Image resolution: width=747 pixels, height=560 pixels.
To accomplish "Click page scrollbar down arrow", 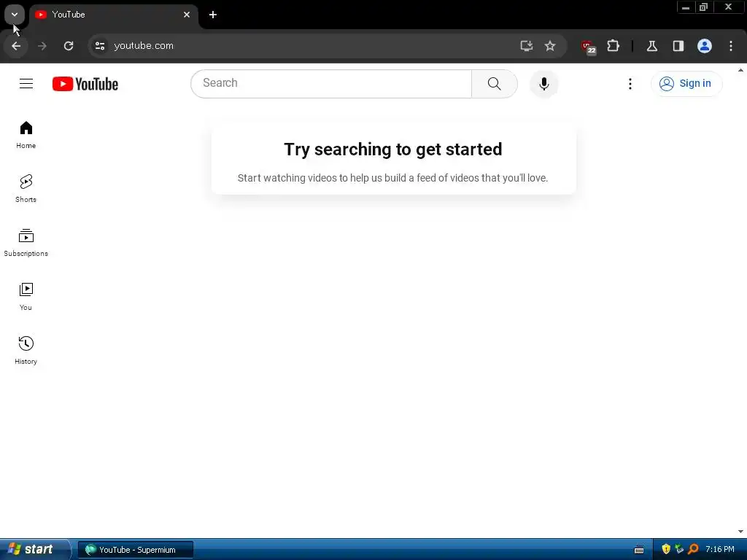I will [x=741, y=532].
